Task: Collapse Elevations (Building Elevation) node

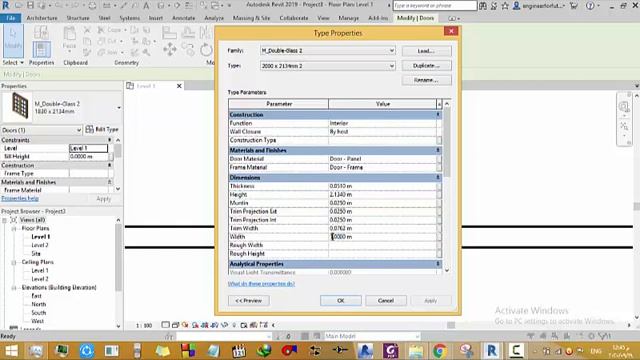Action: (13, 288)
